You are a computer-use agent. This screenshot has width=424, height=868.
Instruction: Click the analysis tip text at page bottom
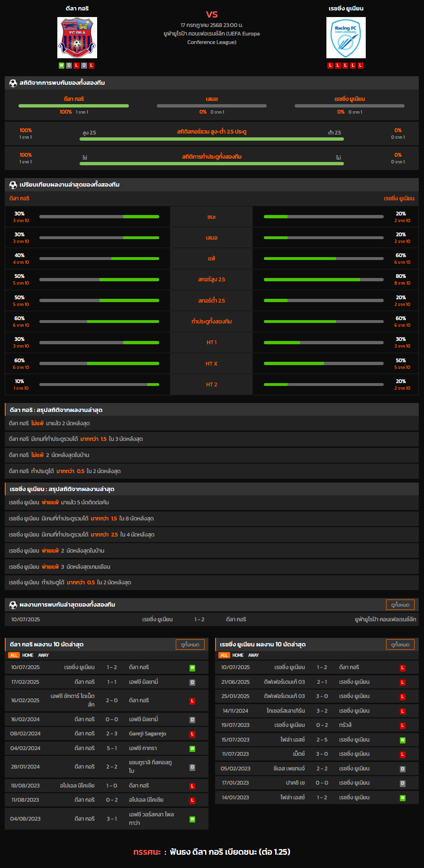(x=212, y=851)
